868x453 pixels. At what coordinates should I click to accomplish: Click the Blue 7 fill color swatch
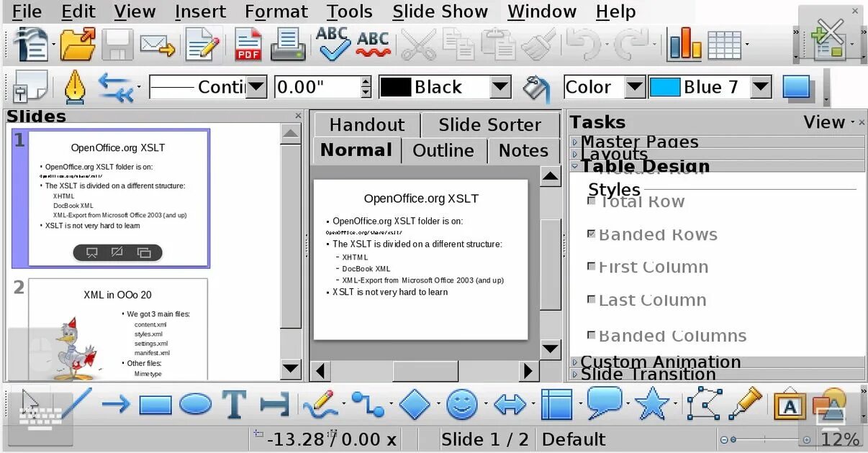(664, 88)
